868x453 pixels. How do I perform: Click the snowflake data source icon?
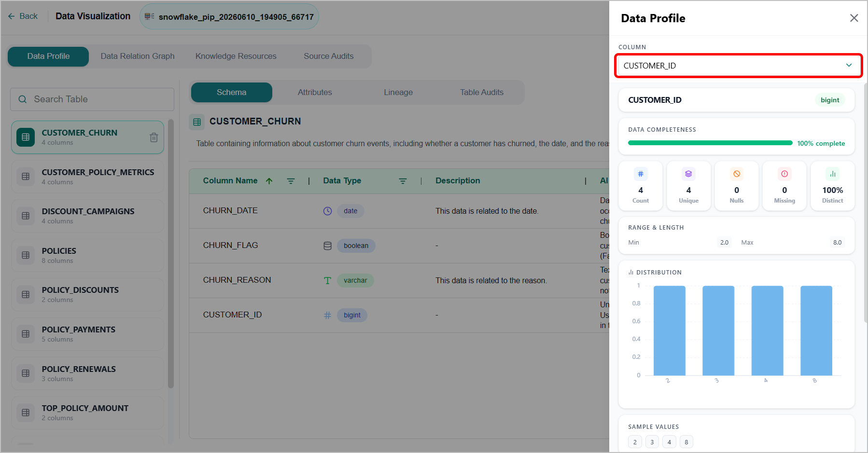[x=149, y=16]
